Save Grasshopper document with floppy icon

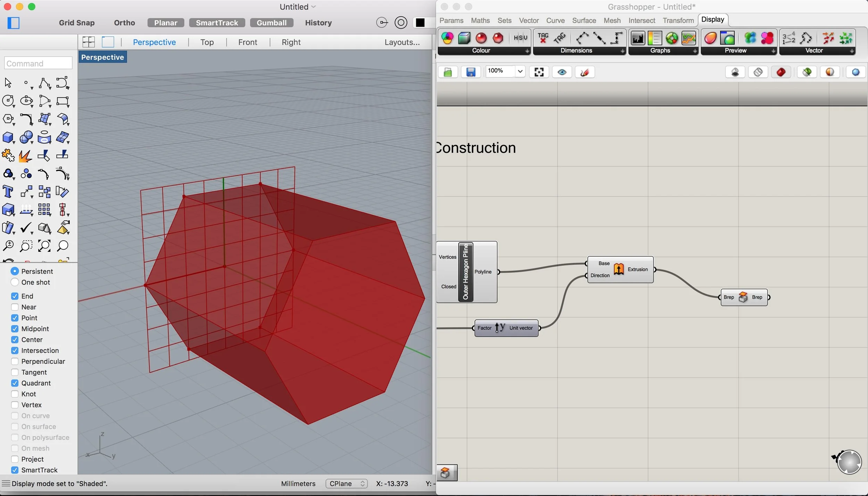[x=471, y=72]
